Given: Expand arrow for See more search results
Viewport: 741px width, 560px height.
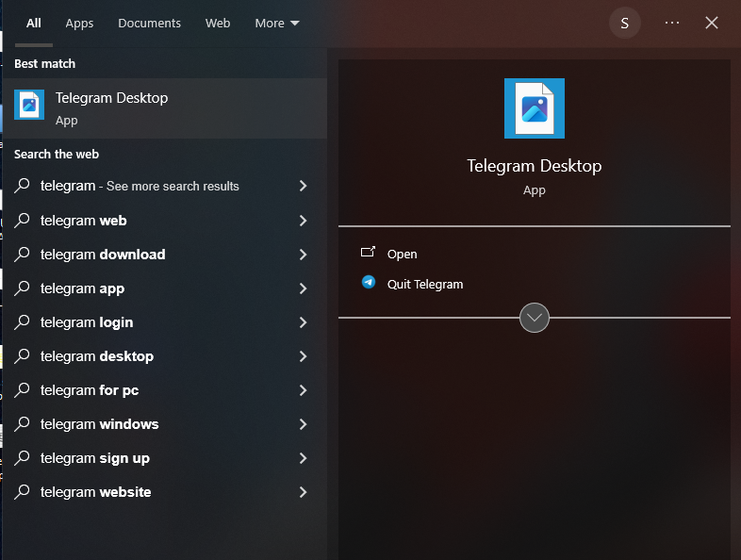Looking at the screenshot, I should point(303,186).
